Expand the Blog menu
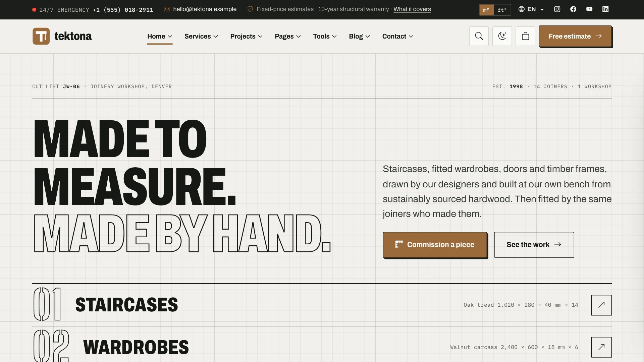This screenshot has height=362, width=644. coord(359,36)
